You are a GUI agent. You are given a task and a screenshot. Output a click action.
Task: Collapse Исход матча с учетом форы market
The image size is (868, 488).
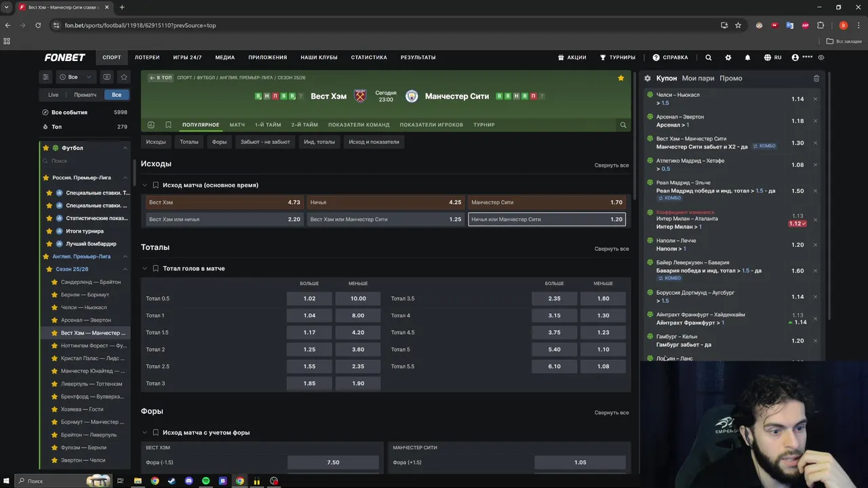pos(144,432)
